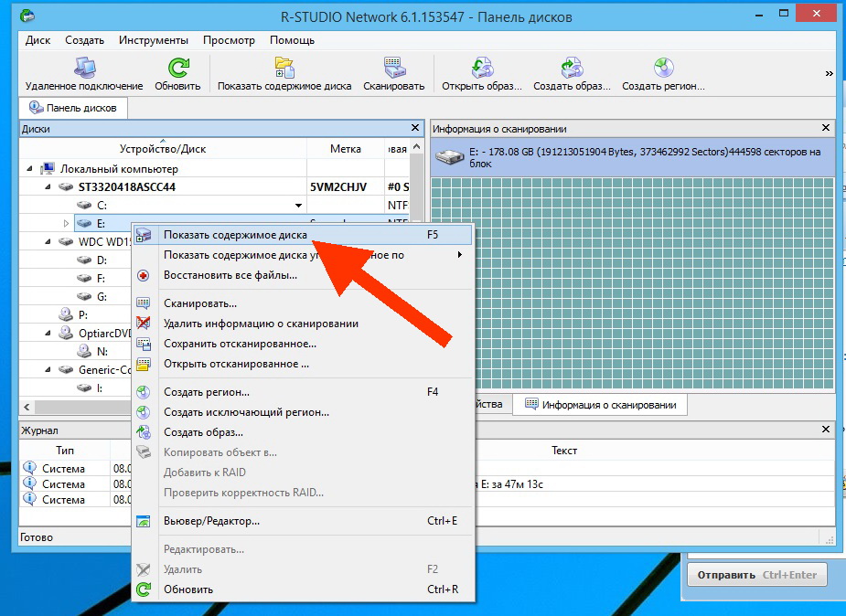Click the Создать регион toolbar icon
The image size is (846, 616).
point(659,68)
